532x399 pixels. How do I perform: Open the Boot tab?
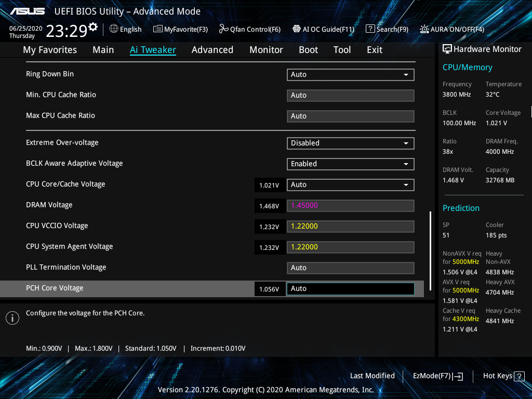click(x=309, y=50)
